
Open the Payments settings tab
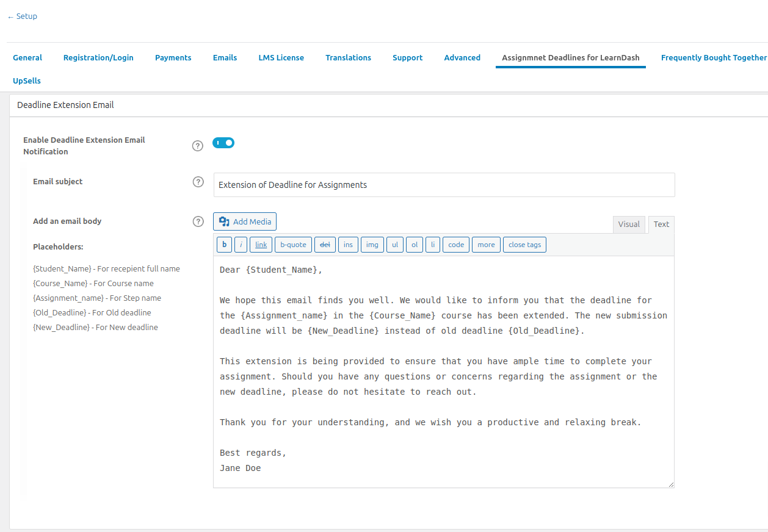tap(173, 57)
